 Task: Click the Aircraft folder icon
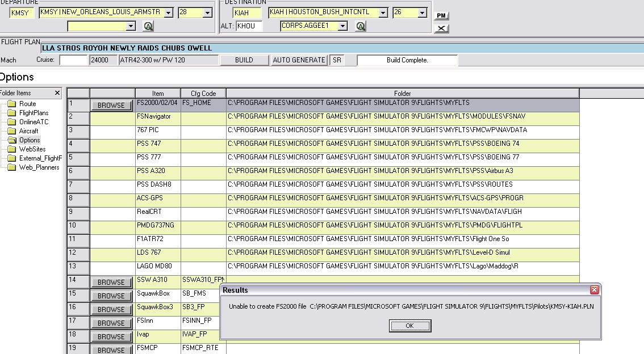[12, 131]
